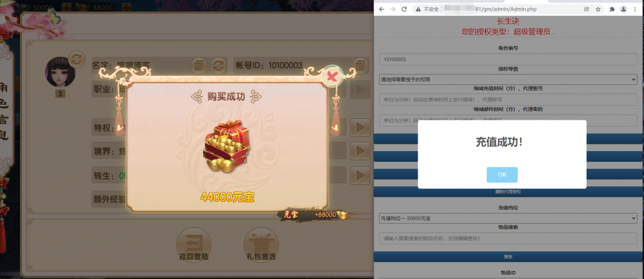Image resolution: width=644 pixels, height=279 pixels.
Task: Click the arrow button on the 境界 row
Action: [x=360, y=151]
